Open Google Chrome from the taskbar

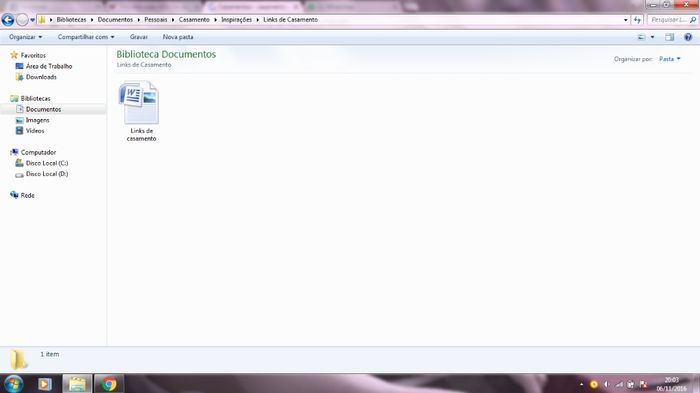(x=108, y=384)
